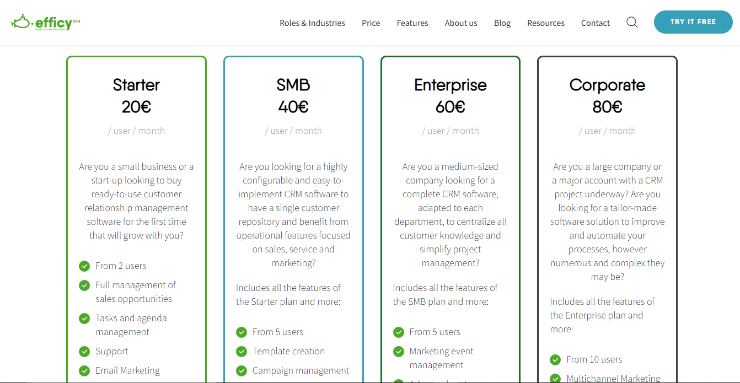Image resolution: width=740 pixels, height=383 pixels.
Task: Select the SMB plan heading
Action: [294, 85]
